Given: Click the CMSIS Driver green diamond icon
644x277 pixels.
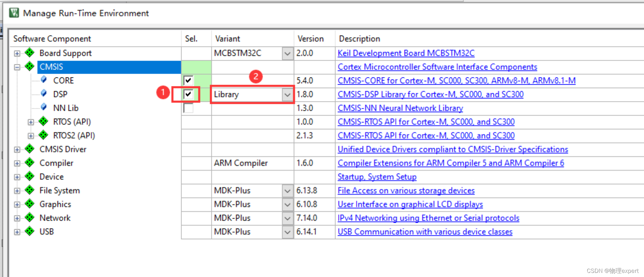Looking at the screenshot, I should (30, 149).
